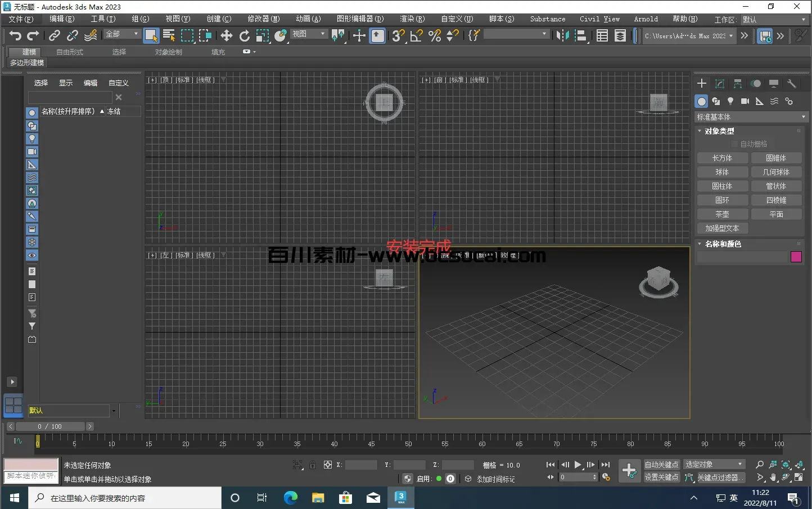The width and height of the screenshot is (812, 509).
Task: Click the 圆锥体 cone button
Action: (x=776, y=158)
